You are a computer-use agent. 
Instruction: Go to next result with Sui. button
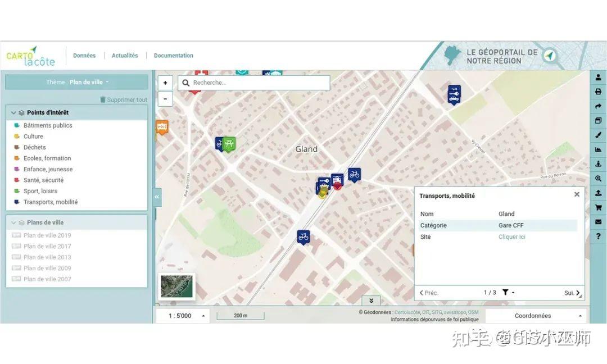pyautogui.click(x=572, y=292)
